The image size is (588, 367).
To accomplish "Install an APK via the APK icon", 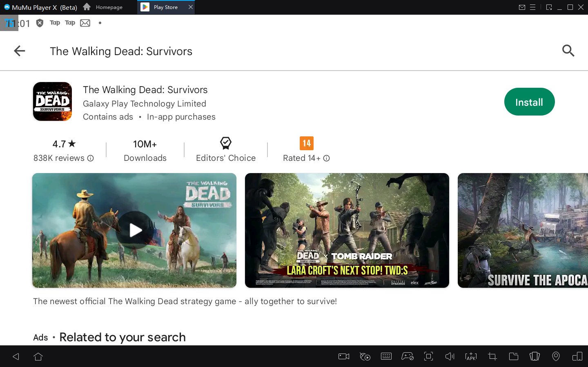I will point(471,356).
